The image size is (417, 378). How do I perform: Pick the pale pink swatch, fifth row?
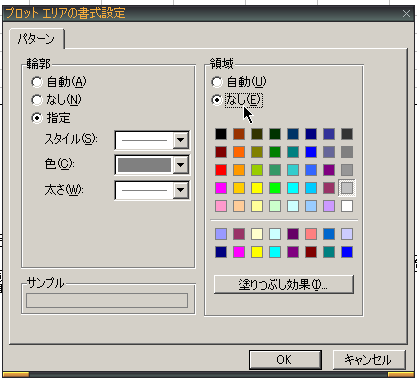221,206
